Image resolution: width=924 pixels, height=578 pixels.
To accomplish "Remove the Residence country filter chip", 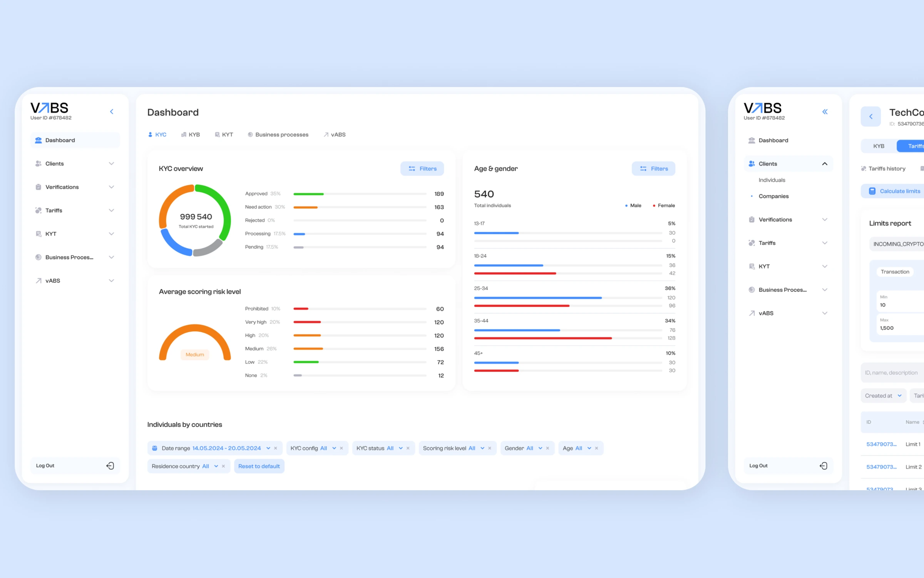I will click(x=223, y=466).
